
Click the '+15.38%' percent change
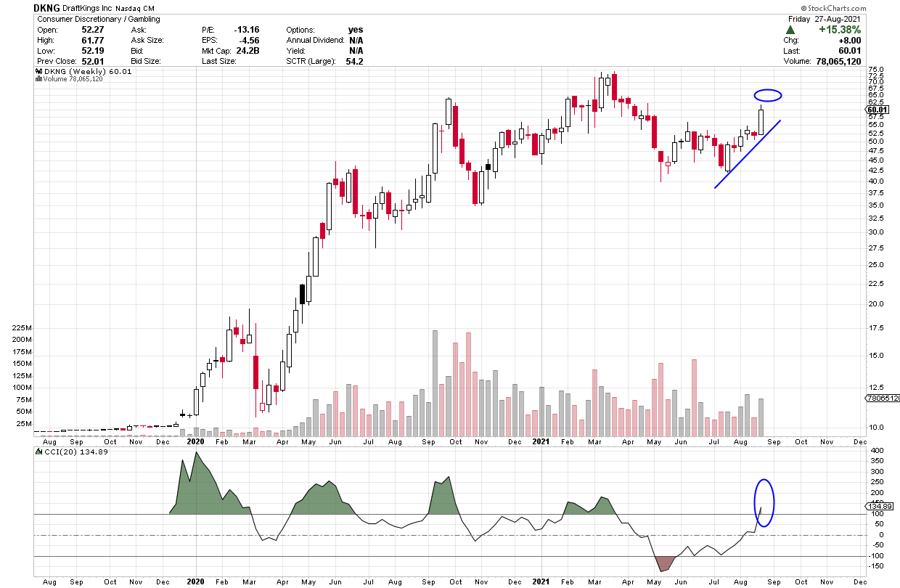coord(840,30)
